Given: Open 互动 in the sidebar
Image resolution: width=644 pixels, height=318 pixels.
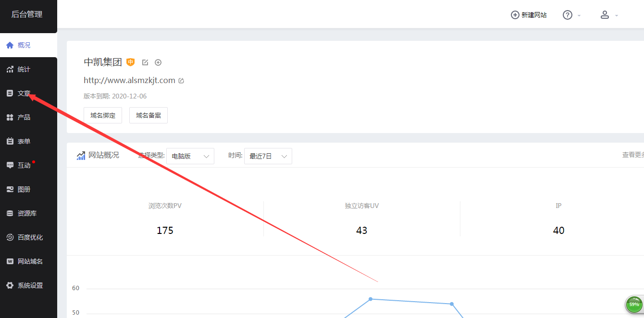Looking at the screenshot, I should click(x=24, y=165).
